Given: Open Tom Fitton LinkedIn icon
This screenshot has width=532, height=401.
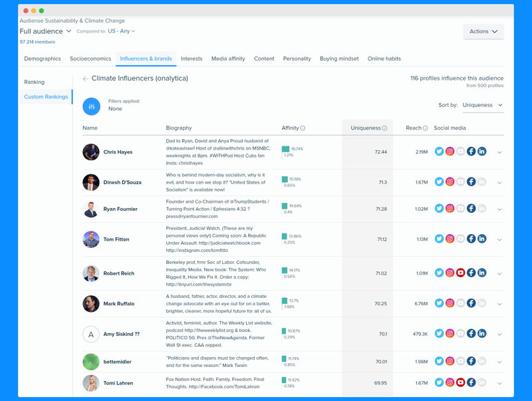Looking at the screenshot, I should click(481, 239).
